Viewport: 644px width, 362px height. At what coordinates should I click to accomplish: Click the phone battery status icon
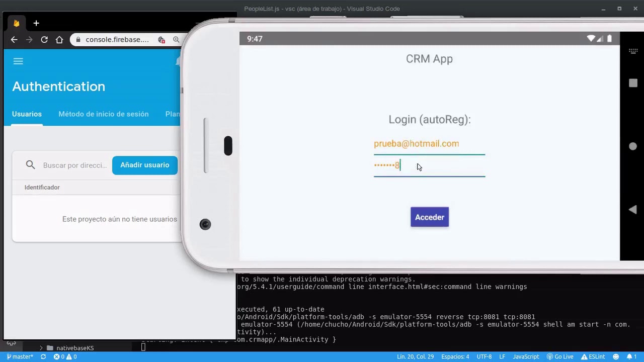(609, 39)
